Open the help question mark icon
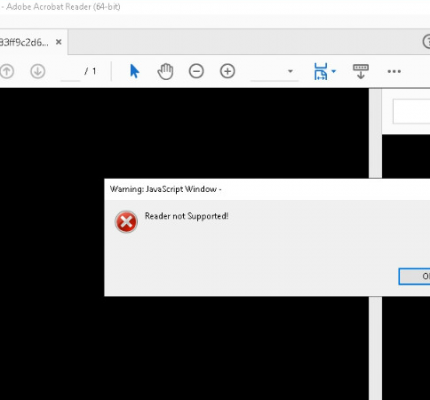 coord(426,42)
